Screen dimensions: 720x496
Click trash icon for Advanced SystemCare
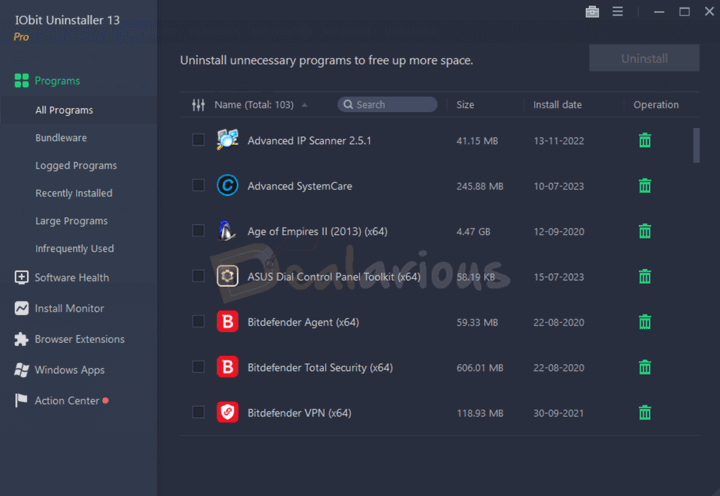[x=645, y=186]
